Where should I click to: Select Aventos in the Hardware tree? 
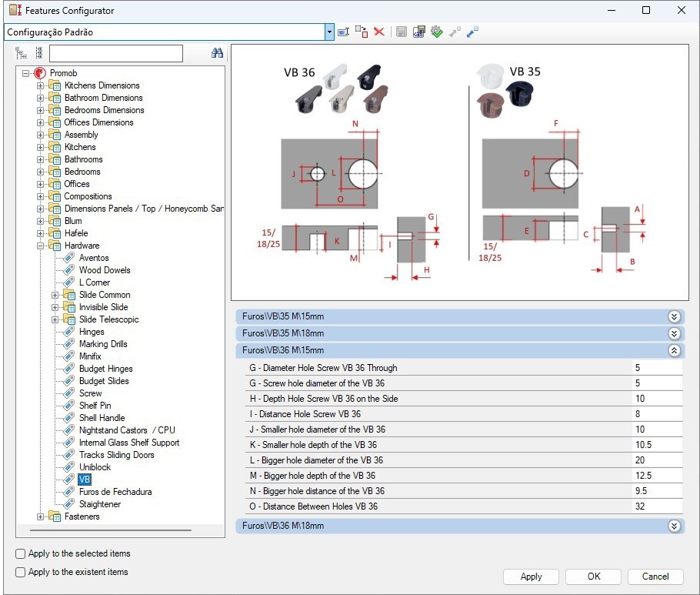(x=94, y=258)
